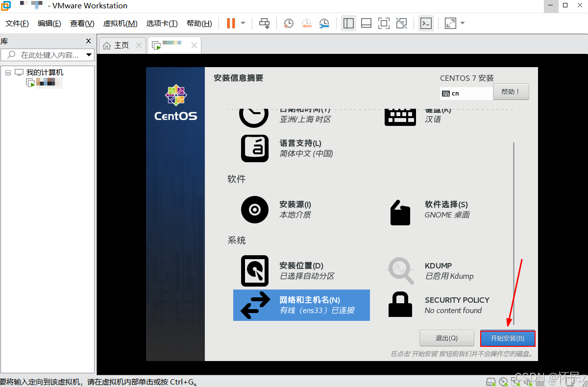Open the stretch mode dropdown arrow
The height and width of the screenshot is (387, 588).
pos(463,23)
